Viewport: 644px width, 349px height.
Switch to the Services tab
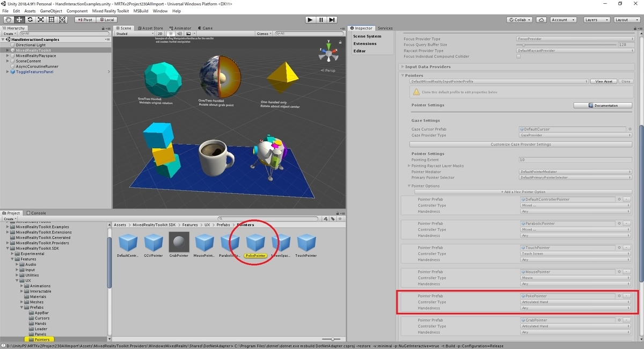(x=385, y=28)
